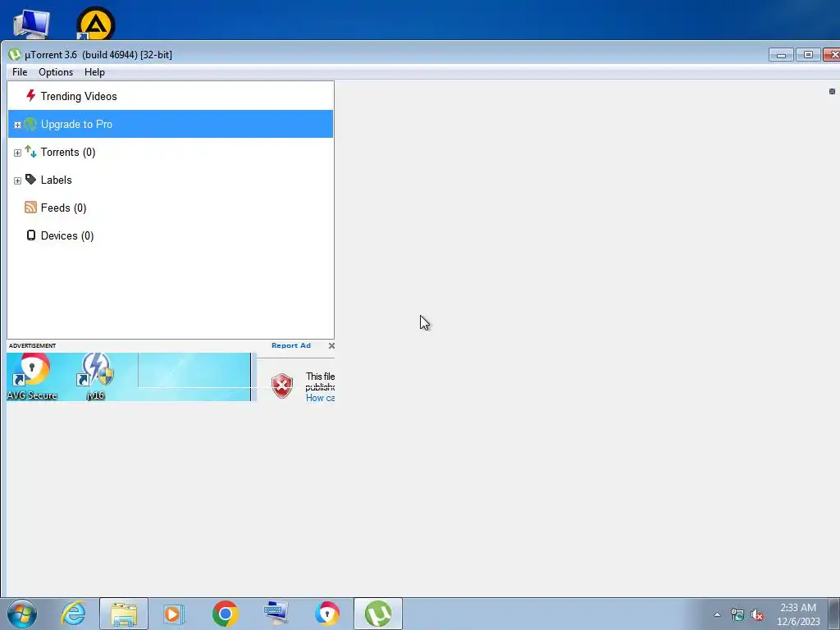The image size is (840, 630).
Task: Click the uTorrent title bar logo
Action: tap(15, 54)
